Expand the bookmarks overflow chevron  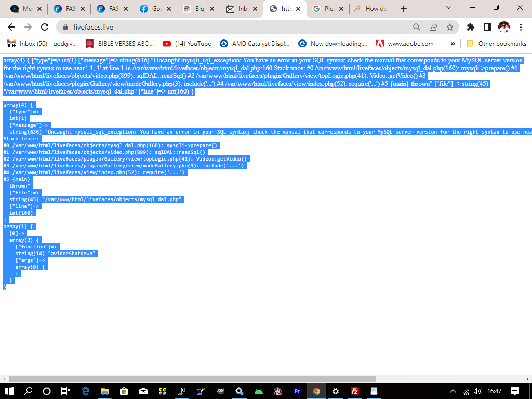click(x=453, y=44)
